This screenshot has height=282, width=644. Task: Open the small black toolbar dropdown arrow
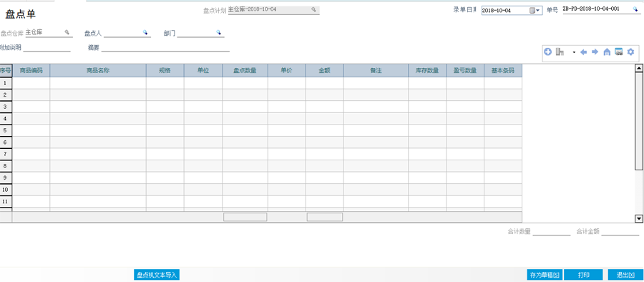pyautogui.click(x=574, y=52)
